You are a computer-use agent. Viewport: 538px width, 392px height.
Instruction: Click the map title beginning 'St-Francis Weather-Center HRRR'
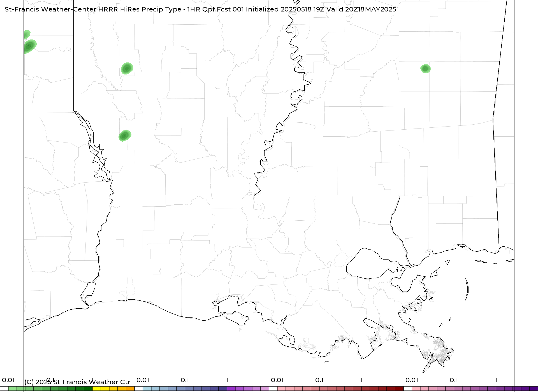[x=200, y=9]
